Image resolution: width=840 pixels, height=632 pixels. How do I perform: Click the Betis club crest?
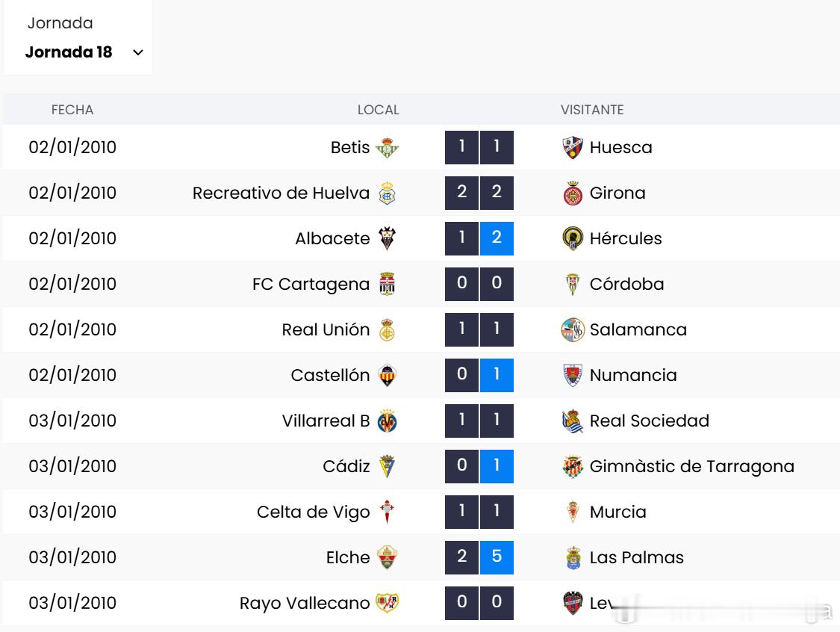click(387, 148)
